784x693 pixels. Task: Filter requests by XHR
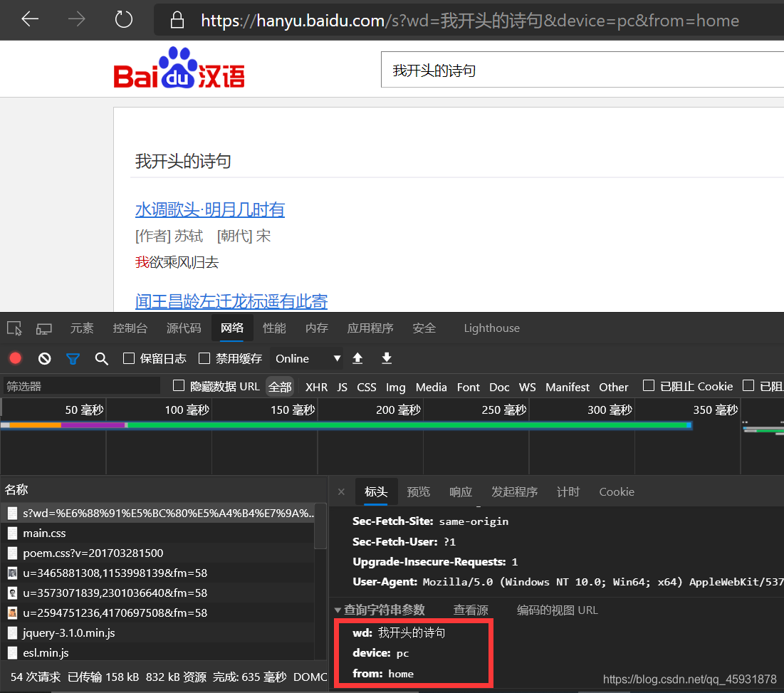click(x=316, y=387)
